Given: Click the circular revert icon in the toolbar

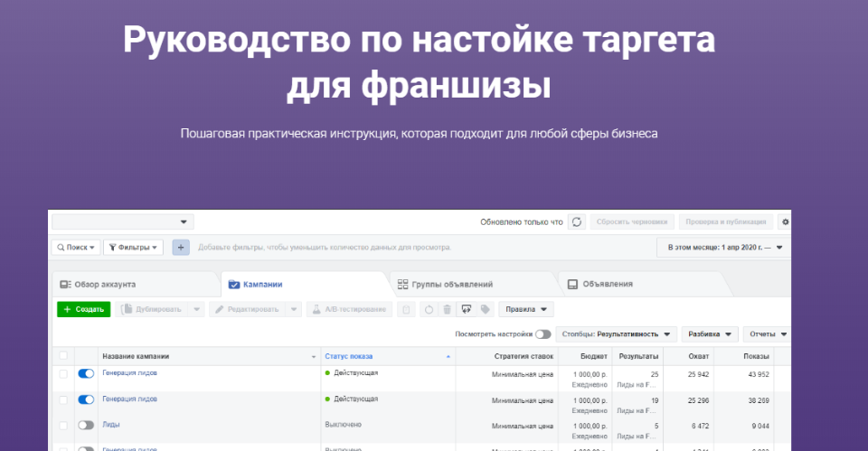Looking at the screenshot, I should pyautogui.click(x=429, y=309).
